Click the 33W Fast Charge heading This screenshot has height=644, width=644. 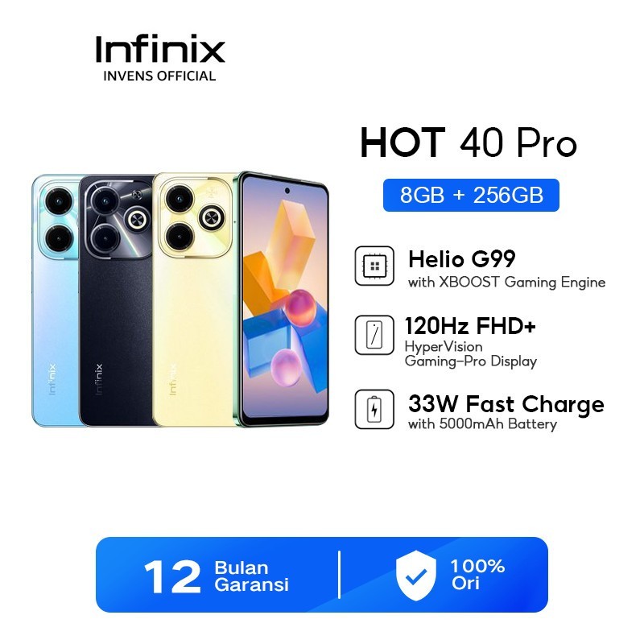pos(506,404)
